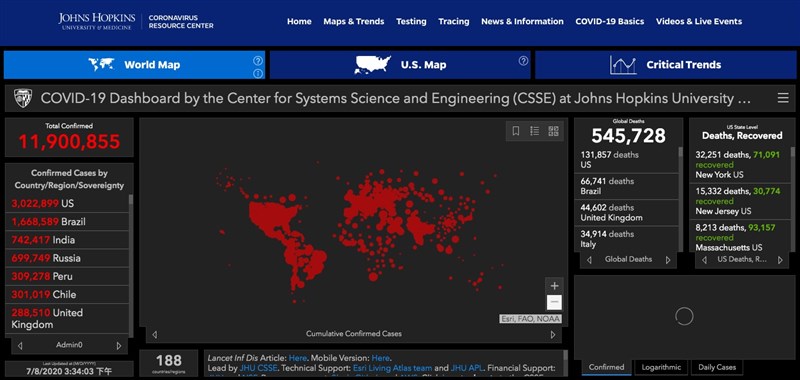Zoom in with the map plus button
The width and height of the screenshot is (800, 380).
555,286
